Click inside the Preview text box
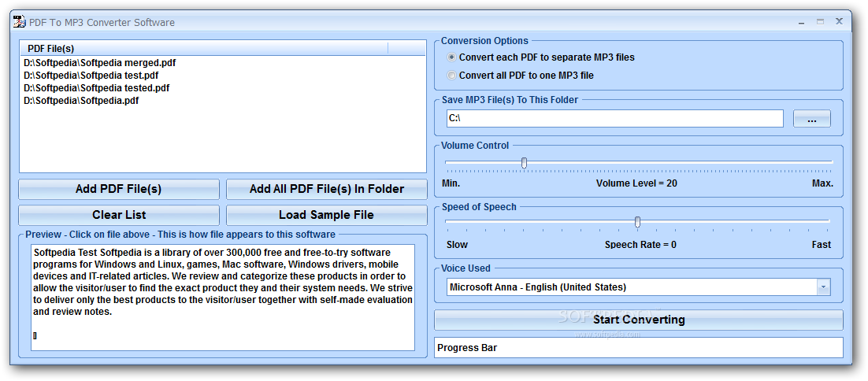868x381 pixels. [x=223, y=298]
